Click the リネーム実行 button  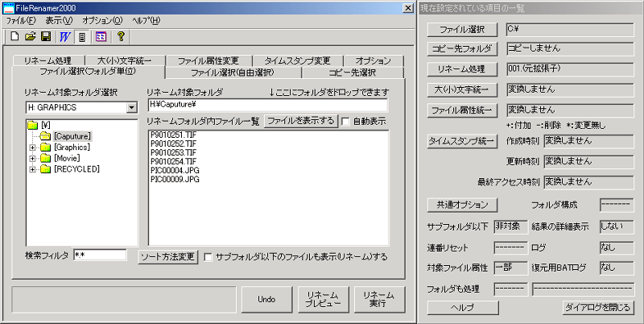click(x=379, y=299)
